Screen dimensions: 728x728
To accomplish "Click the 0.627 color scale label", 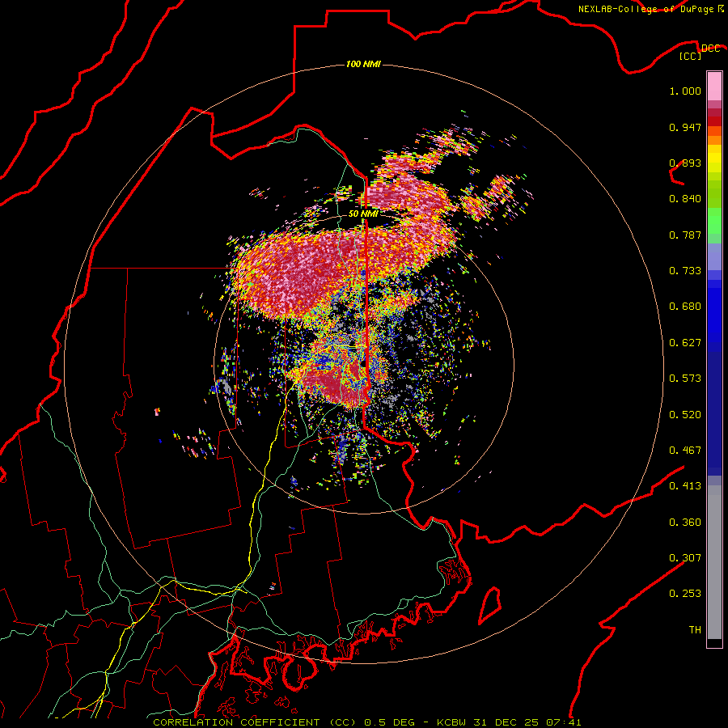I will pos(685,343).
